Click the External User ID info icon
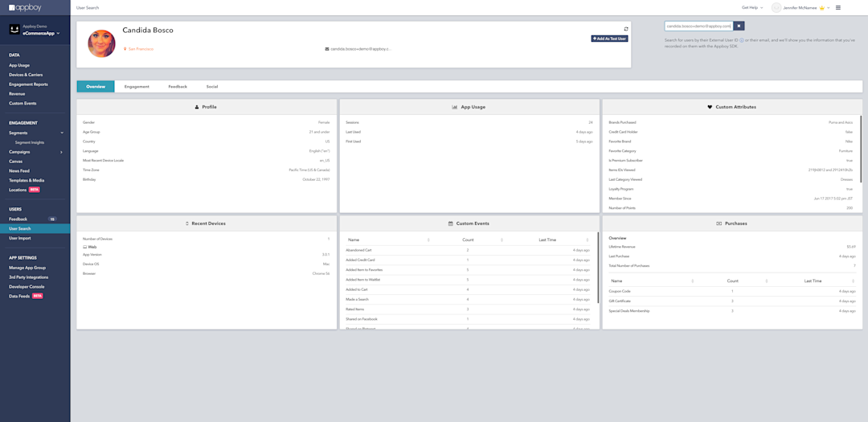 pyautogui.click(x=741, y=40)
